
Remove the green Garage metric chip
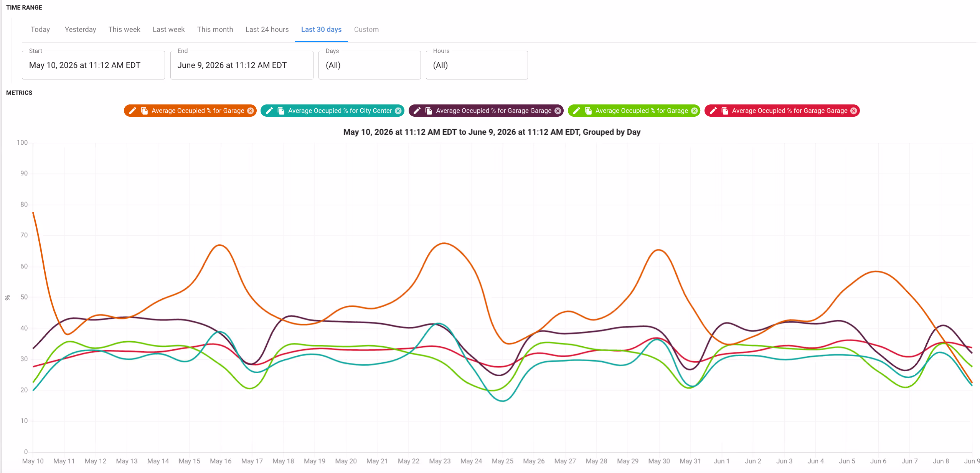click(x=695, y=111)
